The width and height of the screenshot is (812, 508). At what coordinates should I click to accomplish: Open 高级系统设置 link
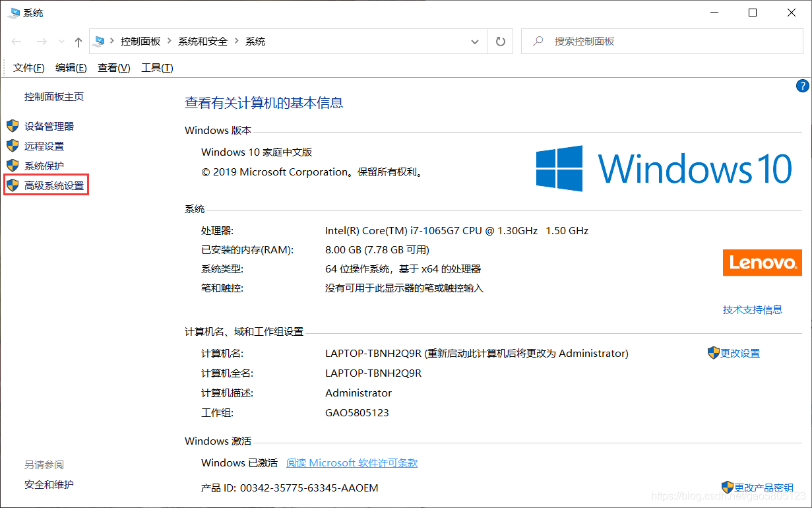(54, 186)
